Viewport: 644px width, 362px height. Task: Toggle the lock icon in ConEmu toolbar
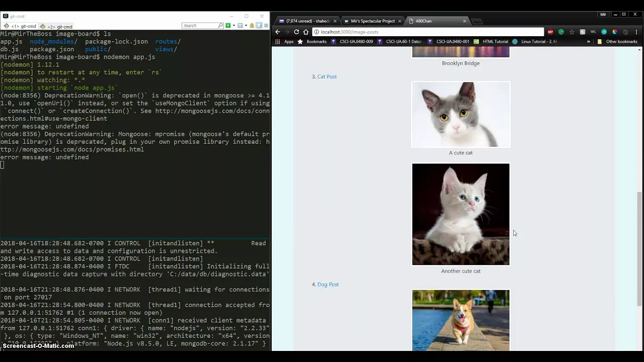pos(253,26)
